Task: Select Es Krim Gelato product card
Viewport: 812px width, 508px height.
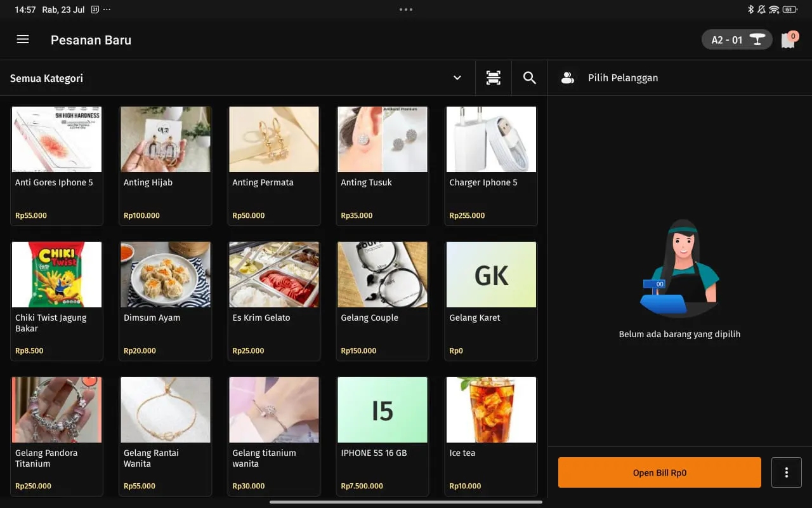Action: coord(273,300)
